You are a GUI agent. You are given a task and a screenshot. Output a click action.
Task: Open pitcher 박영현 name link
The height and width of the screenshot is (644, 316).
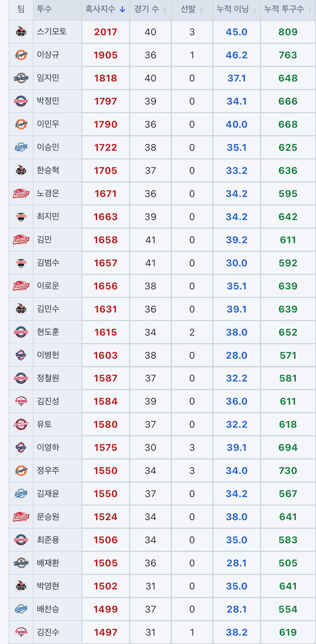[x=48, y=586]
